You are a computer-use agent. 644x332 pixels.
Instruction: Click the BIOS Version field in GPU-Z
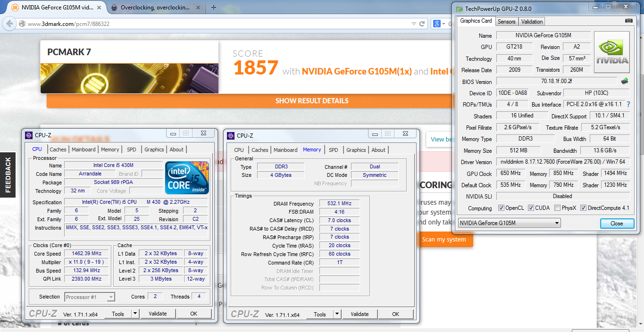(x=557, y=81)
